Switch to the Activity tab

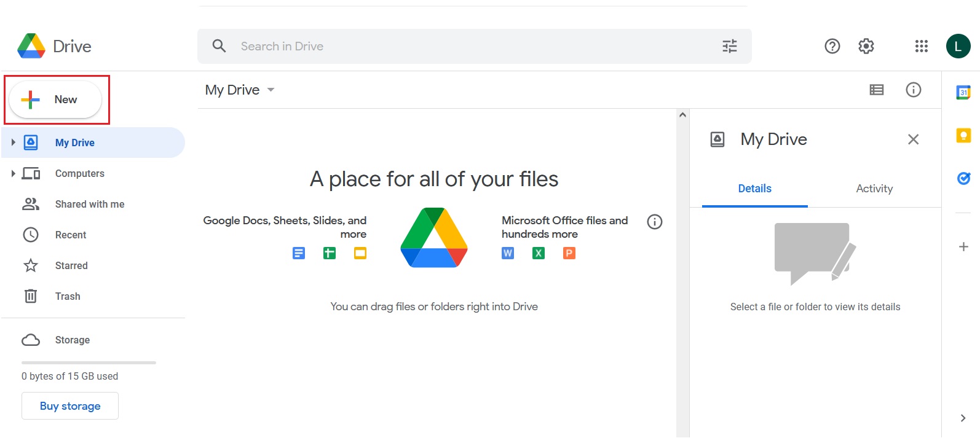point(874,189)
